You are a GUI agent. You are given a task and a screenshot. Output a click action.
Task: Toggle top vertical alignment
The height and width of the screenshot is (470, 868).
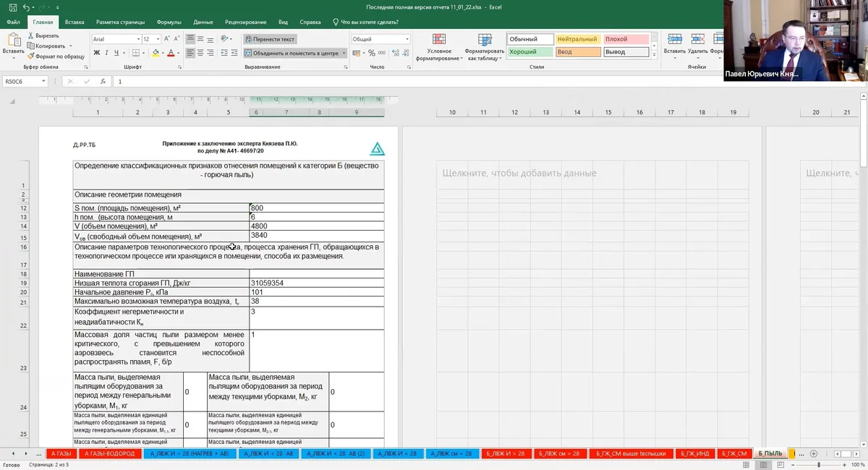click(x=191, y=39)
